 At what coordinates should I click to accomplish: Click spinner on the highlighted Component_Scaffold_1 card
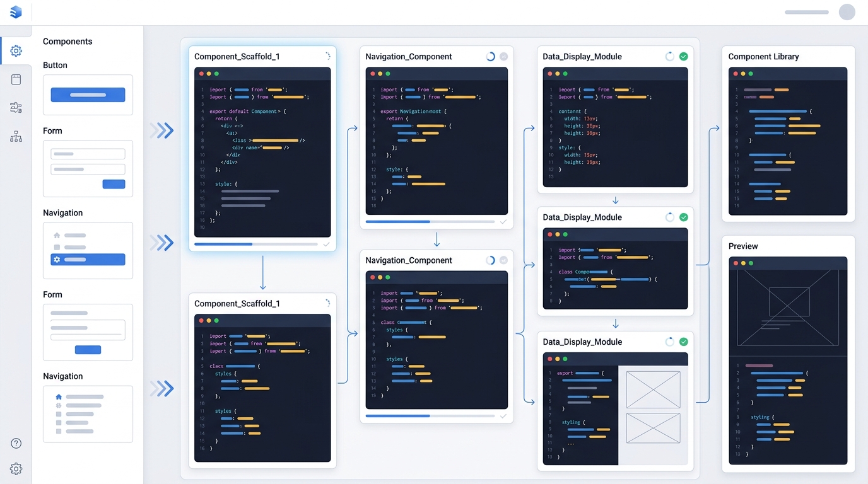[x=327, y=56]
